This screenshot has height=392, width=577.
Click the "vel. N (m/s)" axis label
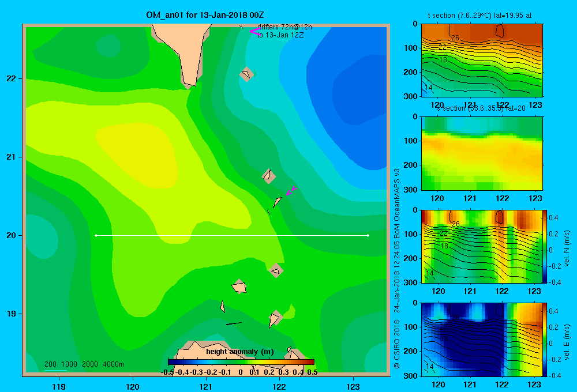pyautogui.click(x=567, y=248)
